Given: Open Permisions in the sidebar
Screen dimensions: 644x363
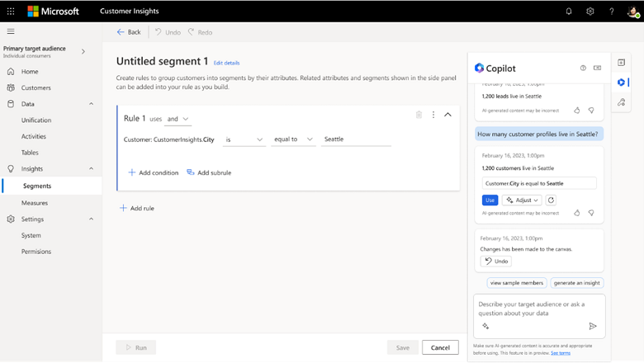Looking at the screenshot, I should click(x=36, y=252).
